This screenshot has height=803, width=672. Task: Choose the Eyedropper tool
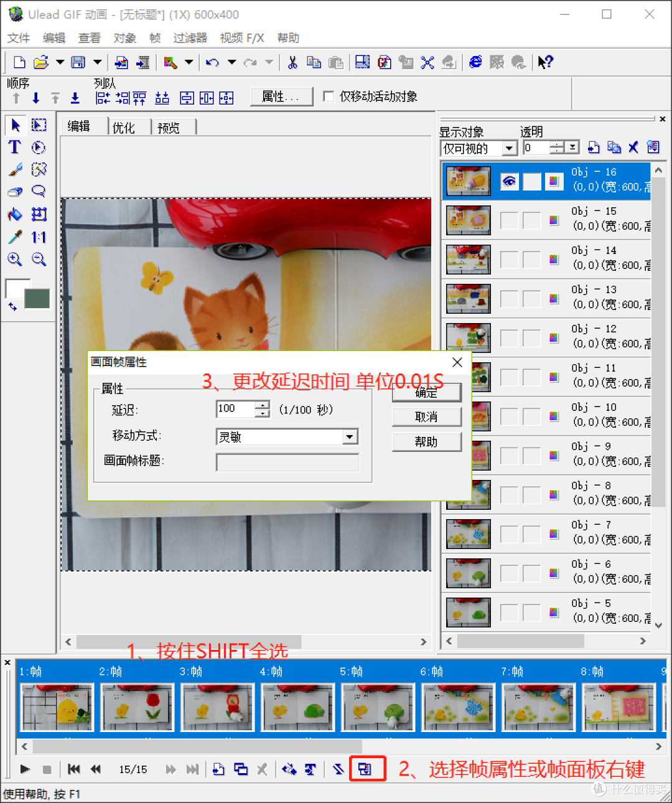14,237
